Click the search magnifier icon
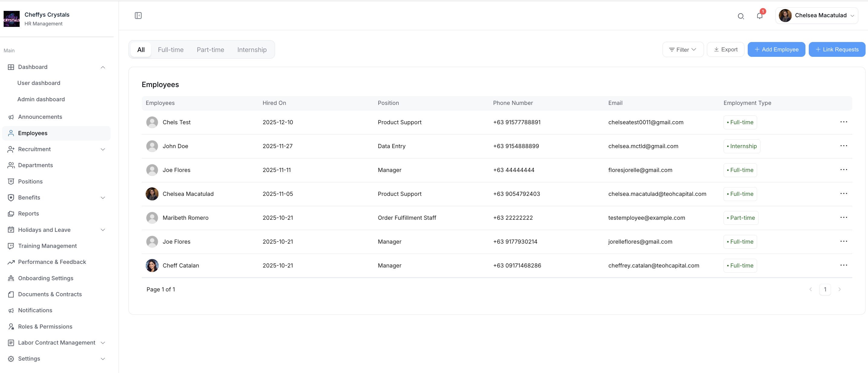 pyautogui.click(x=741, y=16)
